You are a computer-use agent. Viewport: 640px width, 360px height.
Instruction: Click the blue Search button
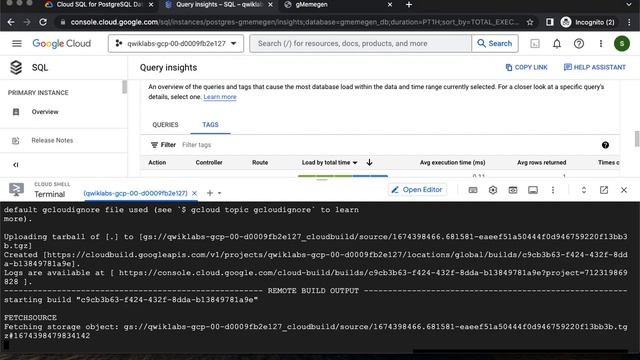495,43
